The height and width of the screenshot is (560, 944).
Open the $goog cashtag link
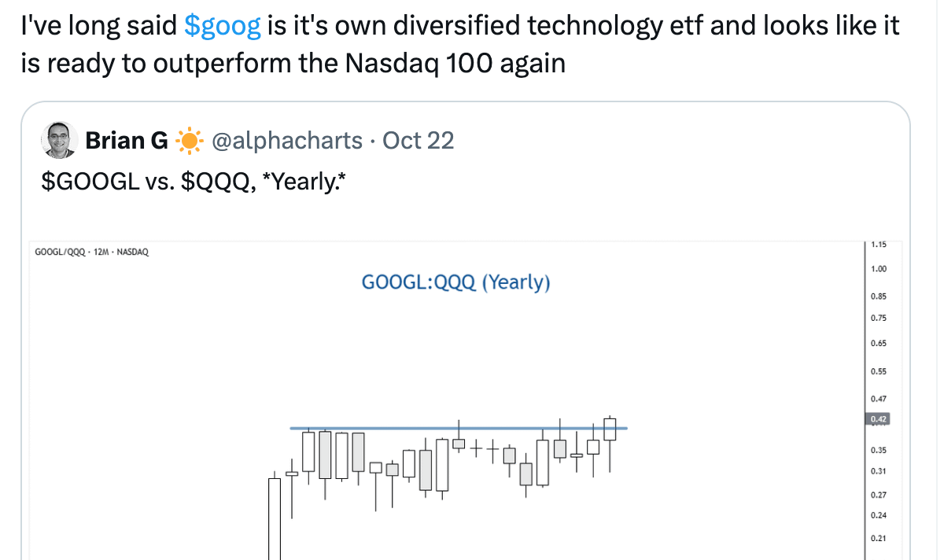tap(223, 25)
